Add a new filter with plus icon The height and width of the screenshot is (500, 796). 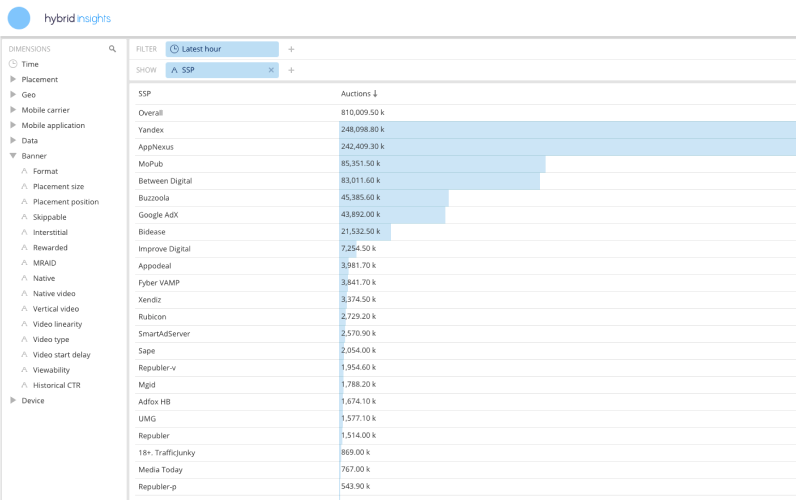point(291,49)
